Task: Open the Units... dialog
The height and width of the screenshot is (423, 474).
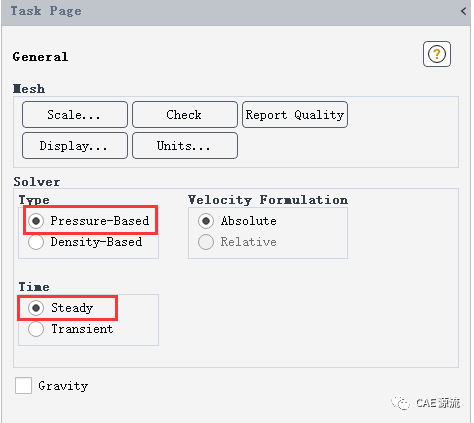Action: (185, 146)
